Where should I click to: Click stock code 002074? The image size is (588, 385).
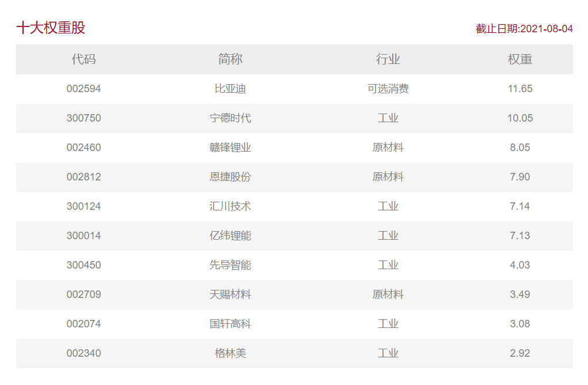pos(84,324)
